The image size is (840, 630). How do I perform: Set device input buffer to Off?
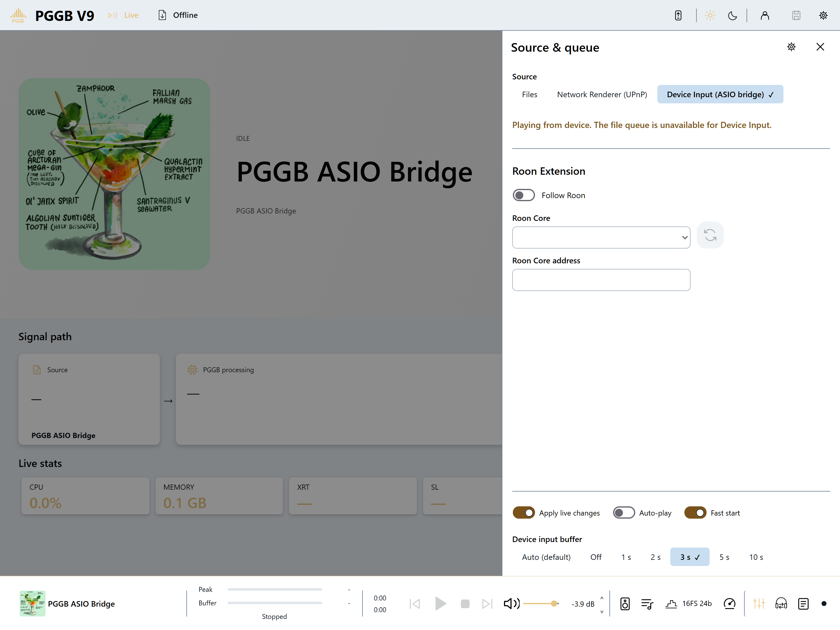click(x=596, y=557)
